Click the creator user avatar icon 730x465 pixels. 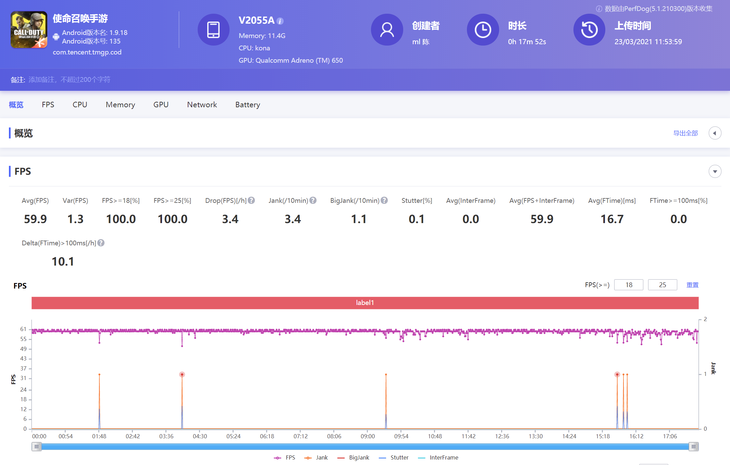(386, 30)
